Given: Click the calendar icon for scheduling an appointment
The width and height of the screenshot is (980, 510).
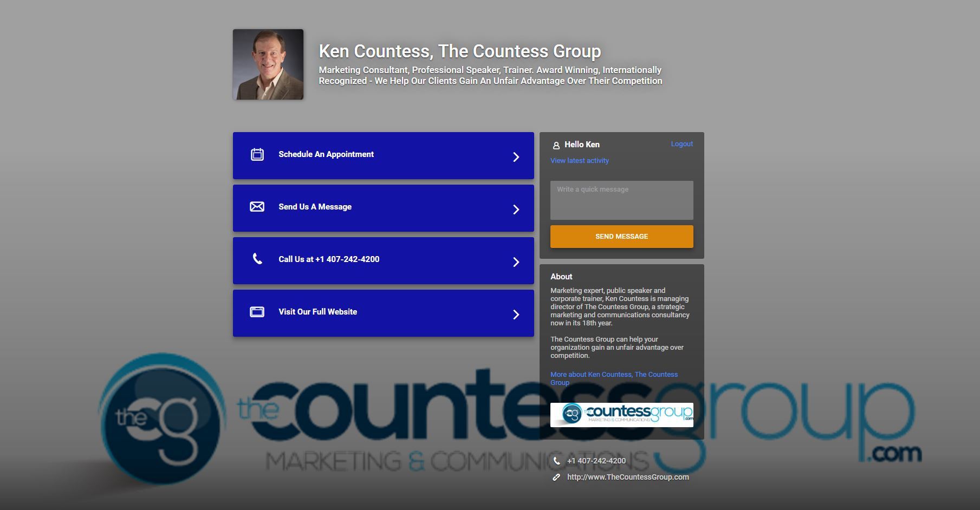Looking at the screenshot, I should 257,154.
